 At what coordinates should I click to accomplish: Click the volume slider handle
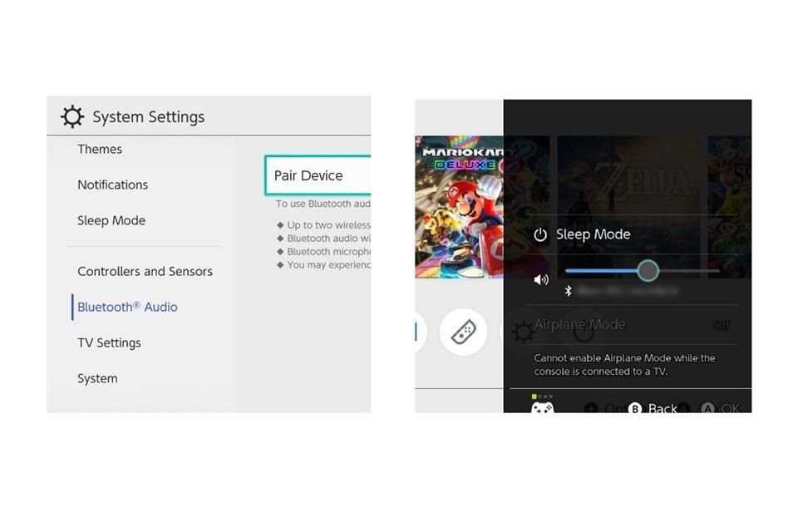648,271
